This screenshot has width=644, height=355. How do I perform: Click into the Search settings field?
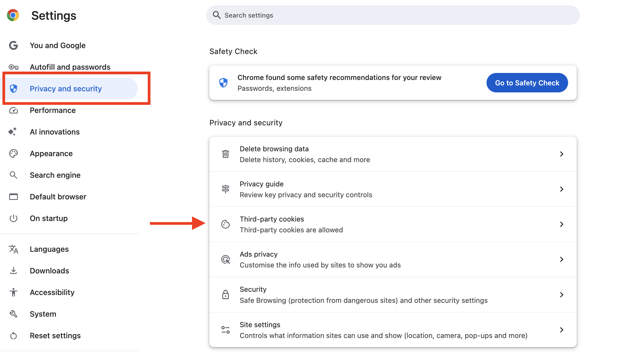393,15
